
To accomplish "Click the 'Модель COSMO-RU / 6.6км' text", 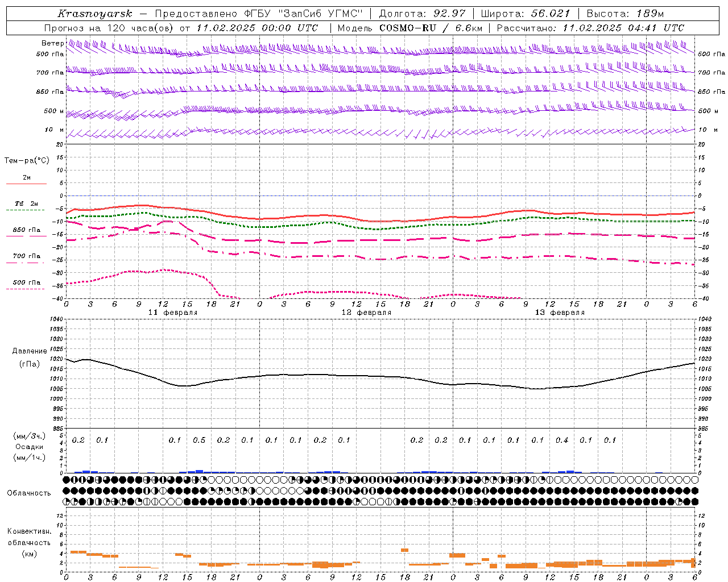I will 410,28.
